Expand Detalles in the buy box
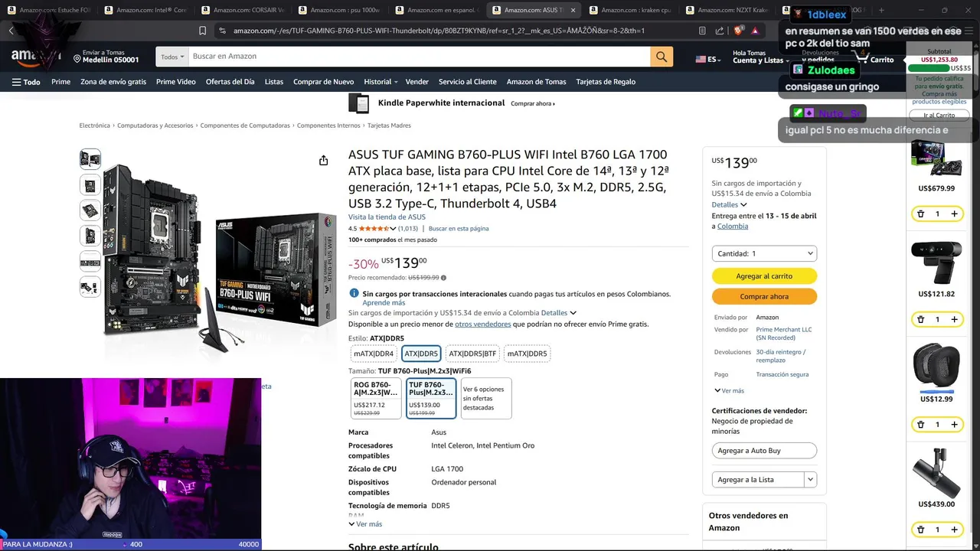The width and height of the screenshot is (980, 551). click(729, 204)
